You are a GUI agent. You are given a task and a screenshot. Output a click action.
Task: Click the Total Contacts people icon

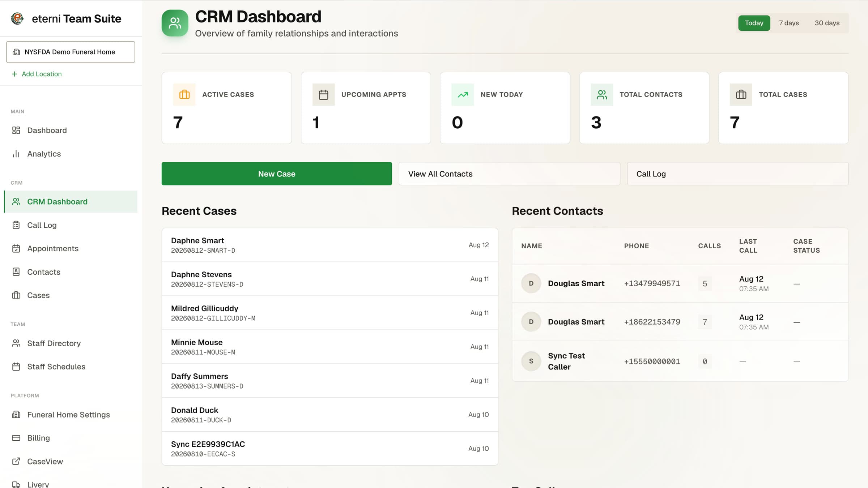click(602, 94)
